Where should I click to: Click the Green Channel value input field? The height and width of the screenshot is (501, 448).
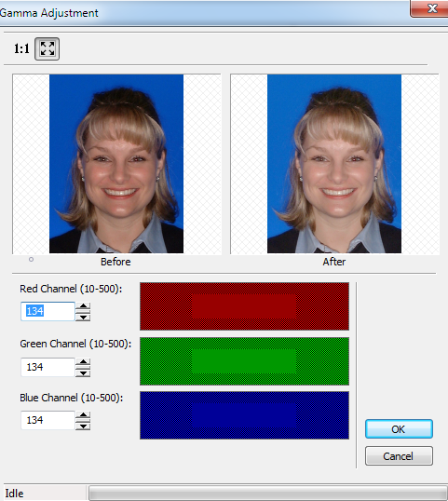coord(48,367)
